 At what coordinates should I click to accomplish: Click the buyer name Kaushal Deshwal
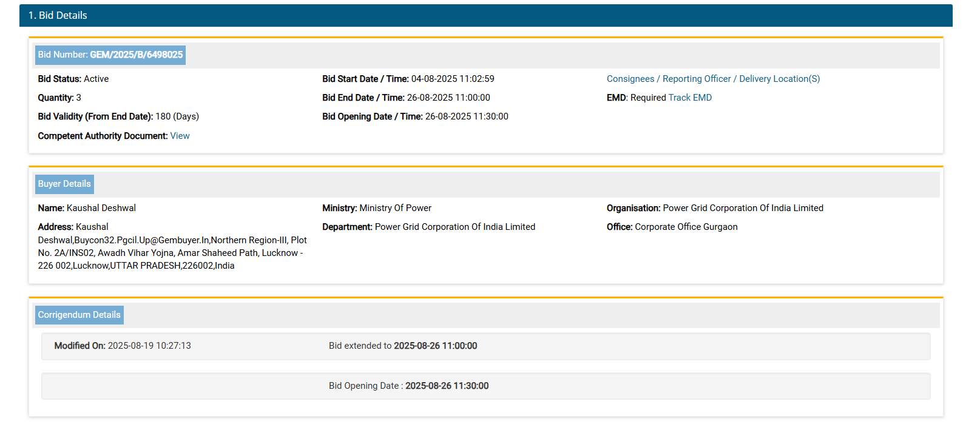(101, 208)
